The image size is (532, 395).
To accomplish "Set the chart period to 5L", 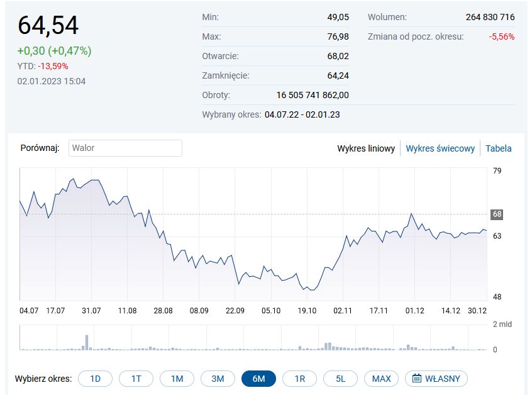I will pos(340,379).
